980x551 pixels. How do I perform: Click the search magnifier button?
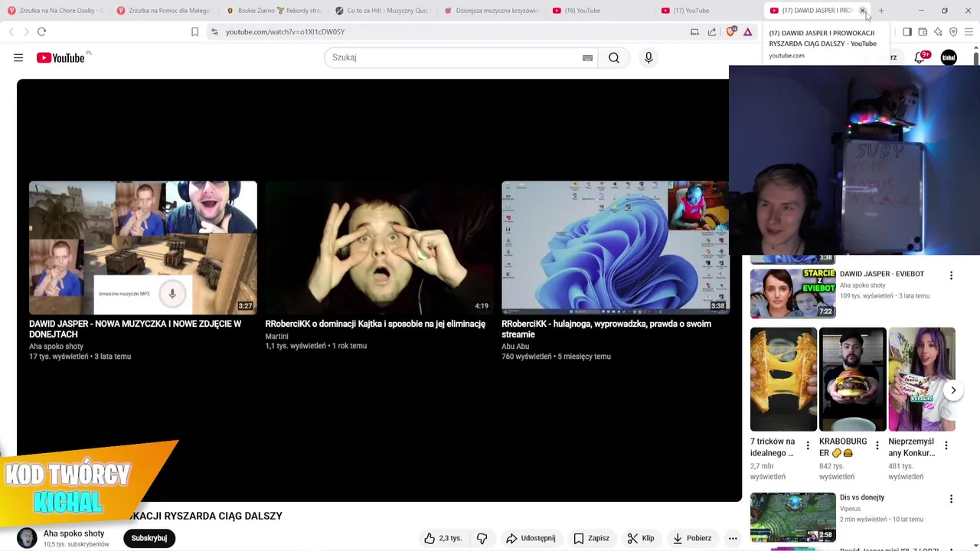click(x=614, y=57)
